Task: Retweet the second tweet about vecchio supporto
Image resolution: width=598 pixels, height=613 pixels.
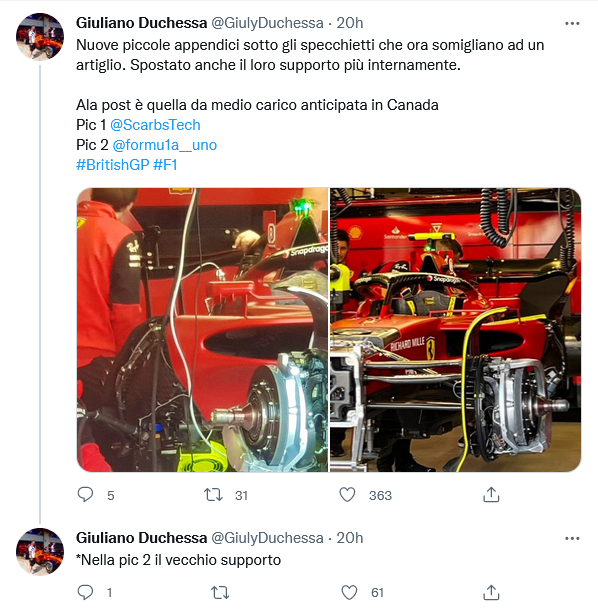Action: [x=220, y=593]
